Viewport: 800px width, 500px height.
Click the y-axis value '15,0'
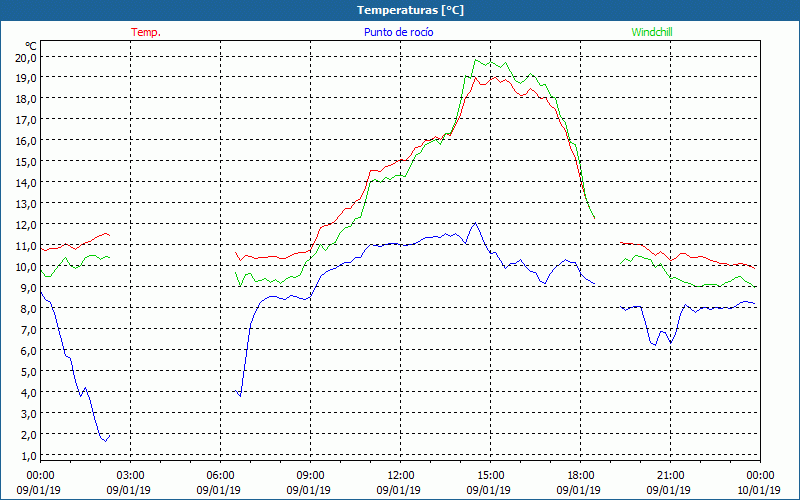tap(26, 162)
